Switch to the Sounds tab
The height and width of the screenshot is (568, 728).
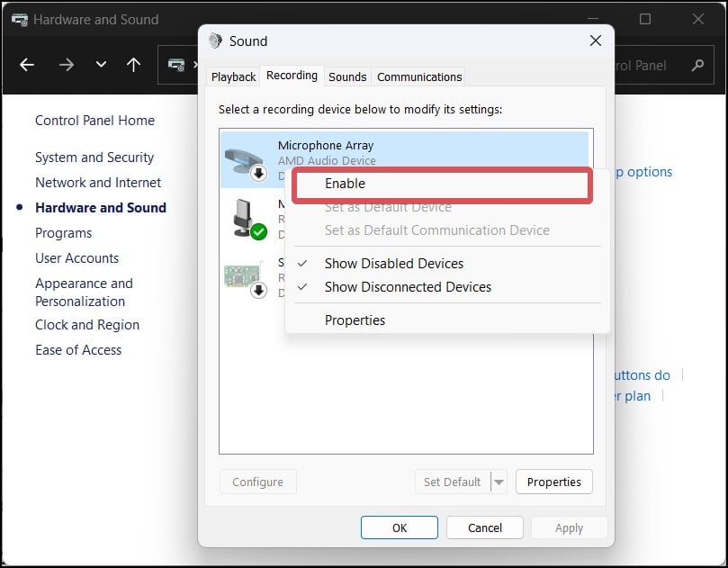click(x=347, y=77)
